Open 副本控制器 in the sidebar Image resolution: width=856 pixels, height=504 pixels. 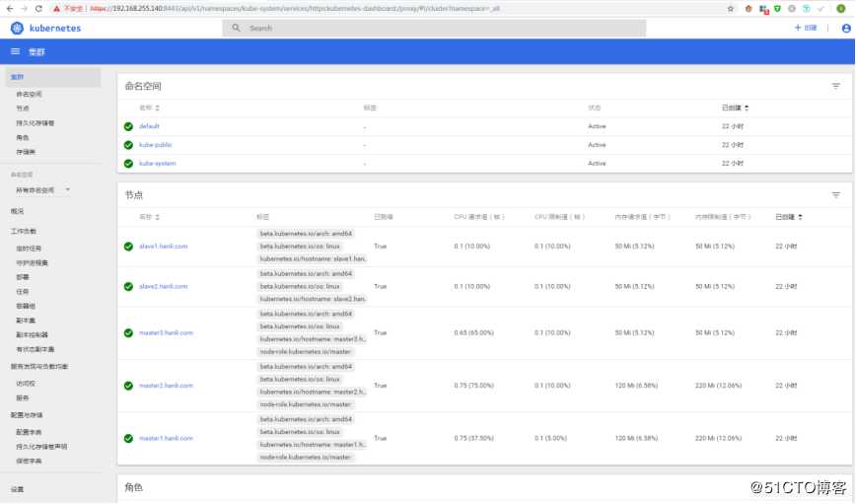tap(33, 334)
